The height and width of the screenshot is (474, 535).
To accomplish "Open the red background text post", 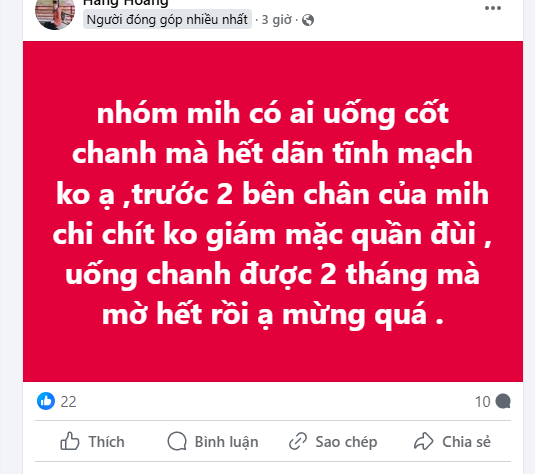I will point(273,212).
